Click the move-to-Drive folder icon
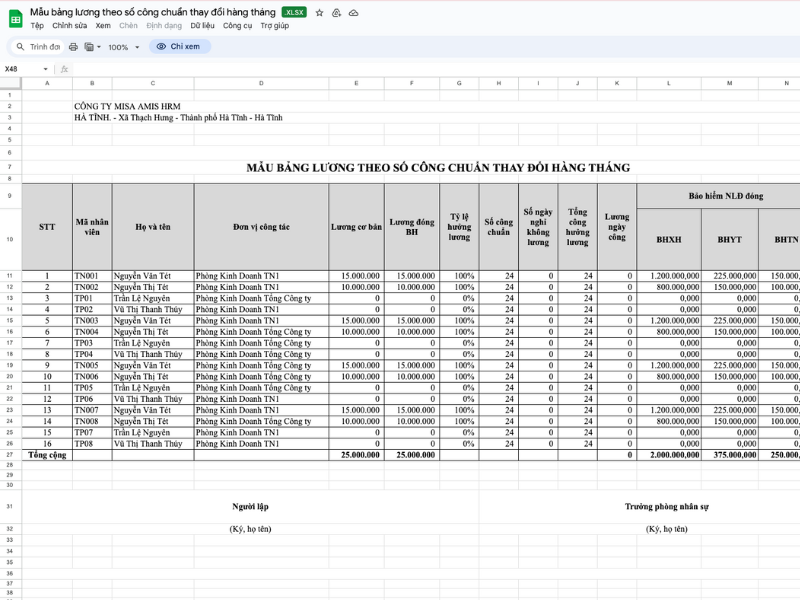Viewport: 800px width, 600px height. [x=336, y=12]
